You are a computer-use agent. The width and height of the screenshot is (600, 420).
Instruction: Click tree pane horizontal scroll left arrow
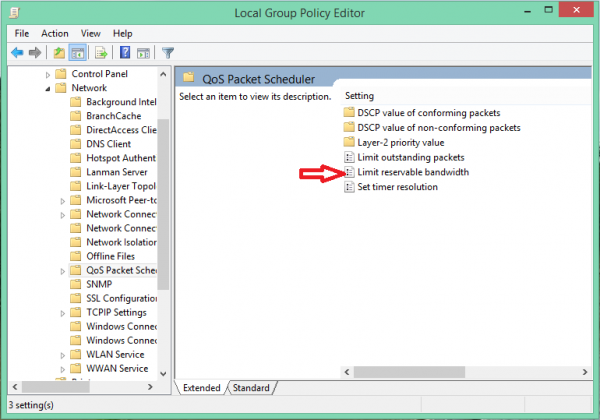point(15,387)
